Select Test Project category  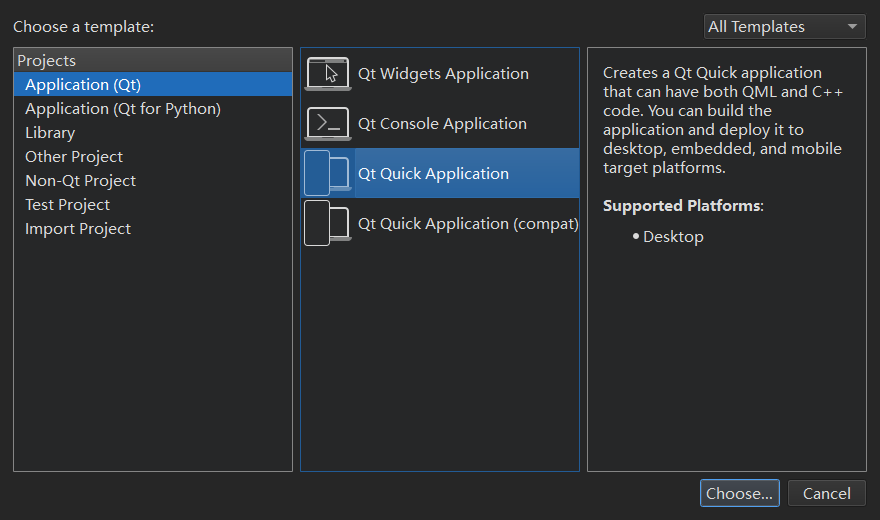[x=67, y=205]
